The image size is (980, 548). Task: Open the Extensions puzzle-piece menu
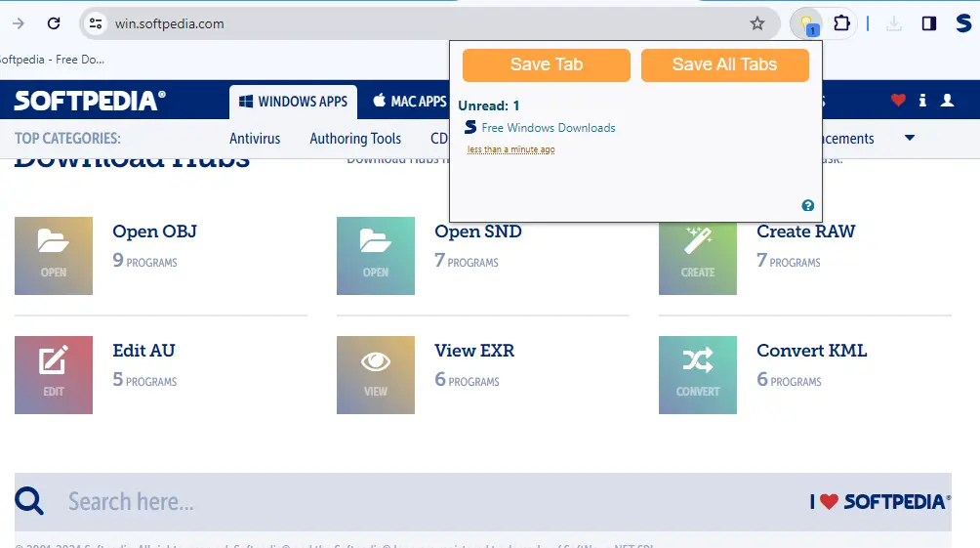[x=841, y=23]
